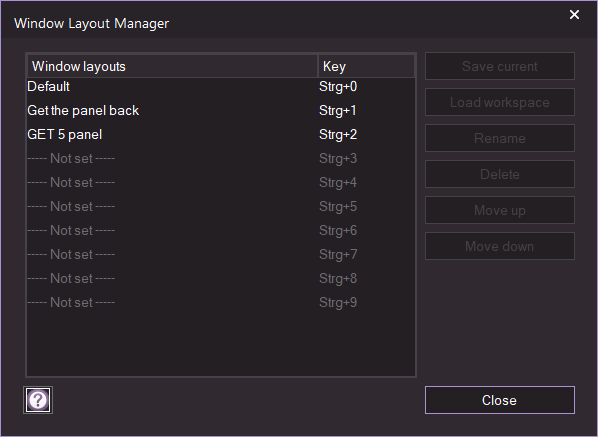Image resolution: width=598 pixels, height=437 pixels.
Task: Click the Move up button
Action: pos(500,210)
